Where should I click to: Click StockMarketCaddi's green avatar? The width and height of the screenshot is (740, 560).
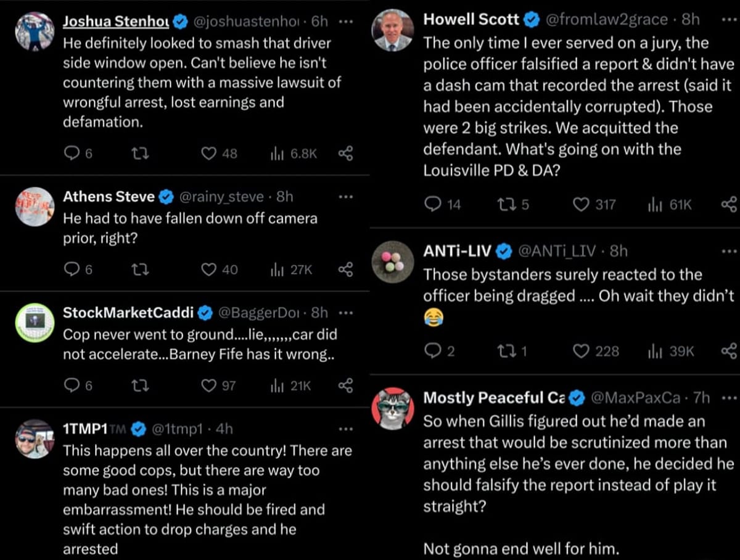click(x=35, y=323)
